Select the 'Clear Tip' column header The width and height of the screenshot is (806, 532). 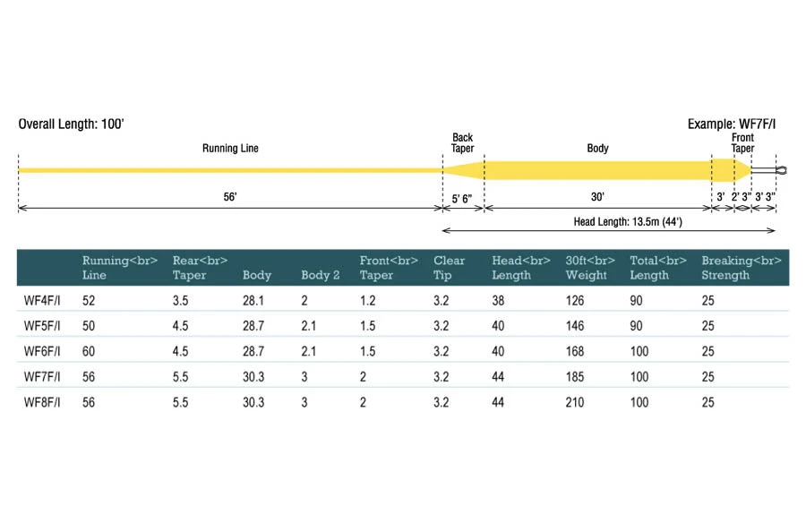[450, 268]
